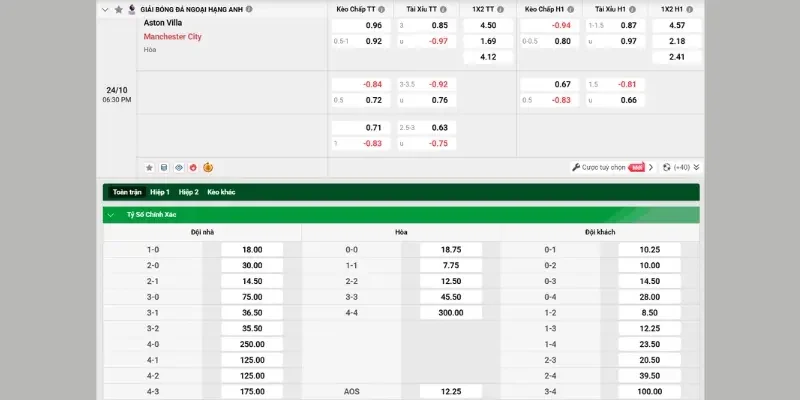Select Tài Xỉu TT under odds -0.97
This screenshot has width=800, height=400.
[427, 41]
